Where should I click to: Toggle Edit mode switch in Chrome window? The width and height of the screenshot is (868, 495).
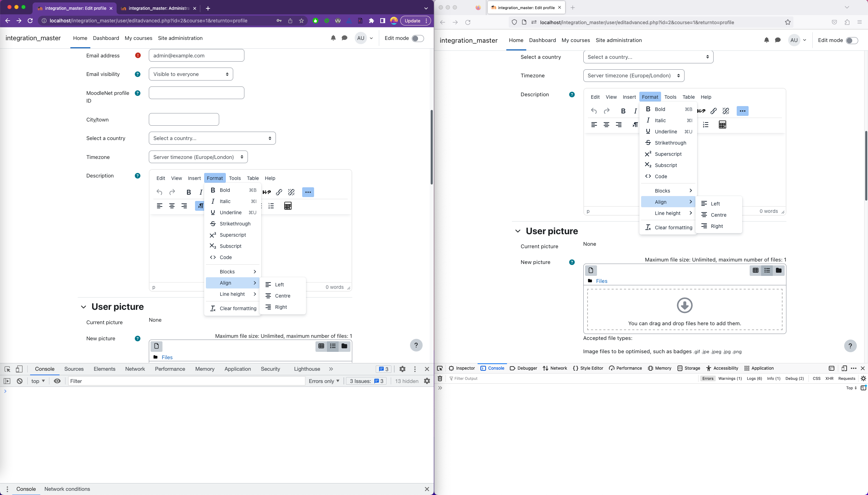418,38
